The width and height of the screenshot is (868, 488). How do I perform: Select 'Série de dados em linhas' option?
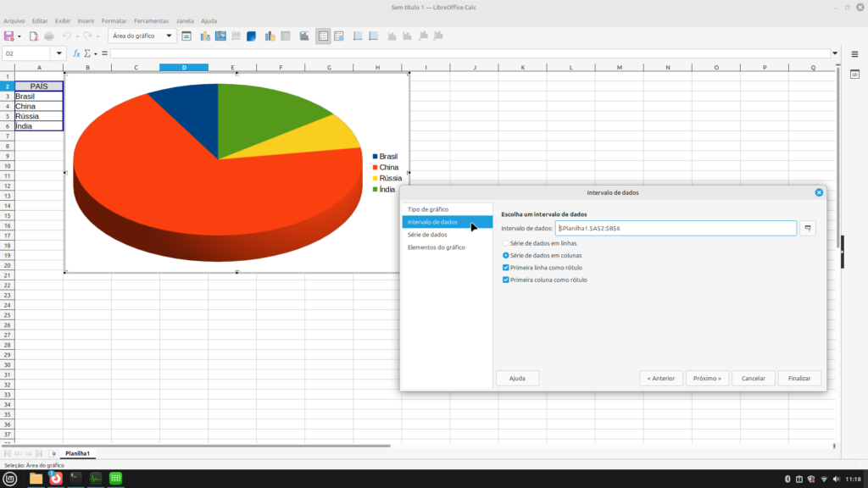[506, 243]
